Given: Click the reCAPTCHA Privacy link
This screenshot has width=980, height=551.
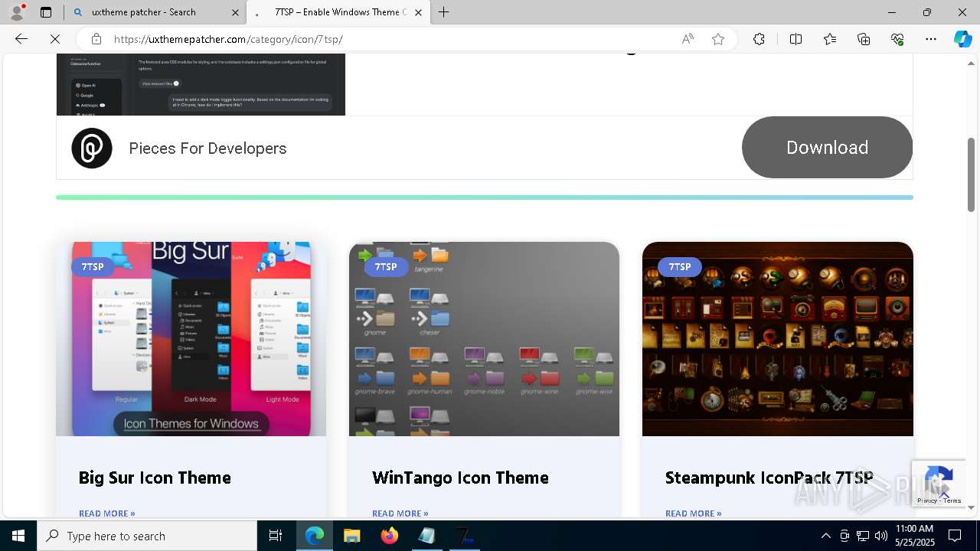Looking at the screenshot, I should pos(926,500).
